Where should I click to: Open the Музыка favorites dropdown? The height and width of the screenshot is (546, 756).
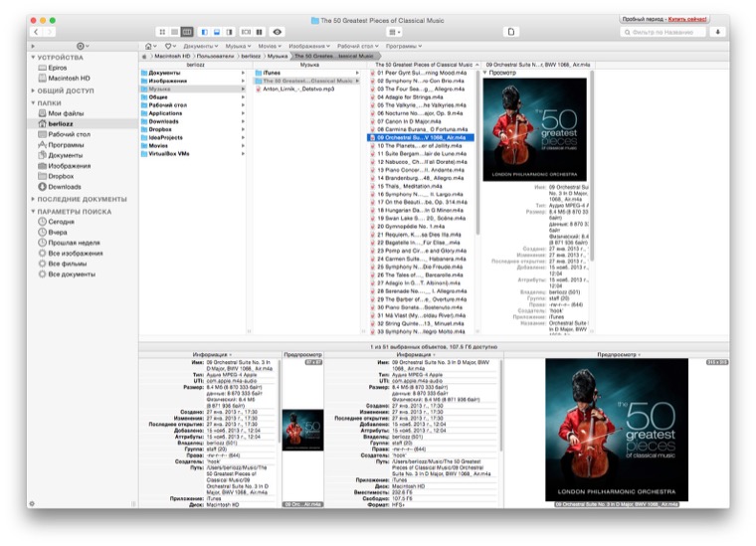tap(237, 46)
